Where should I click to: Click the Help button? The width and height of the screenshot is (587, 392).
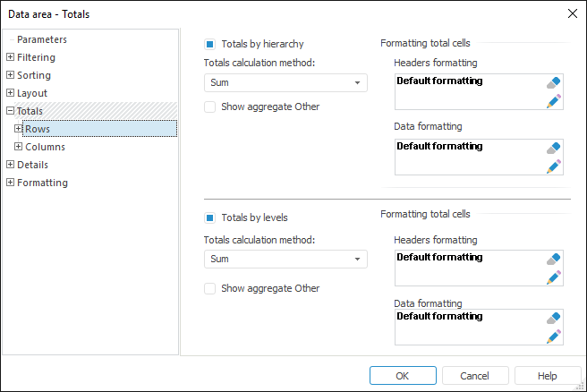click(x=548, y=376)
